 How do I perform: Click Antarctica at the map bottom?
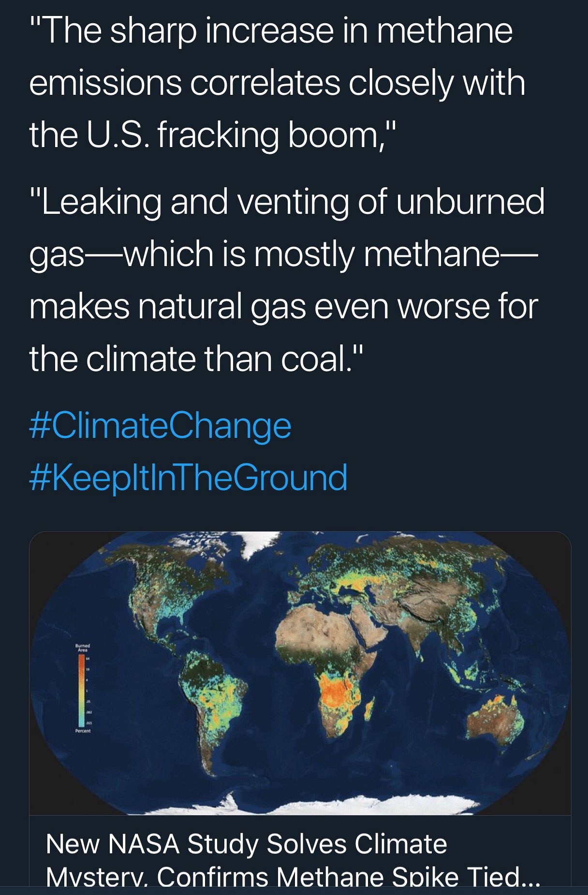338,804
